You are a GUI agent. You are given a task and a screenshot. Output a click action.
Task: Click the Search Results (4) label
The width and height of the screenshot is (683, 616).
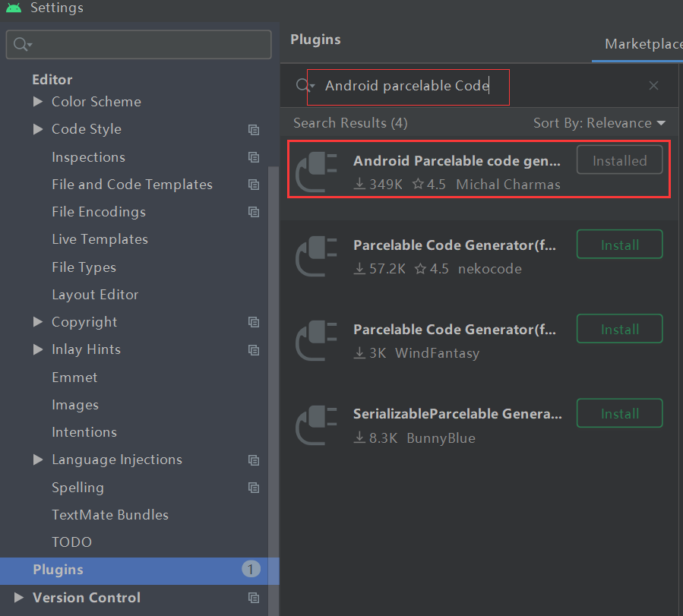tap(350, 123)
